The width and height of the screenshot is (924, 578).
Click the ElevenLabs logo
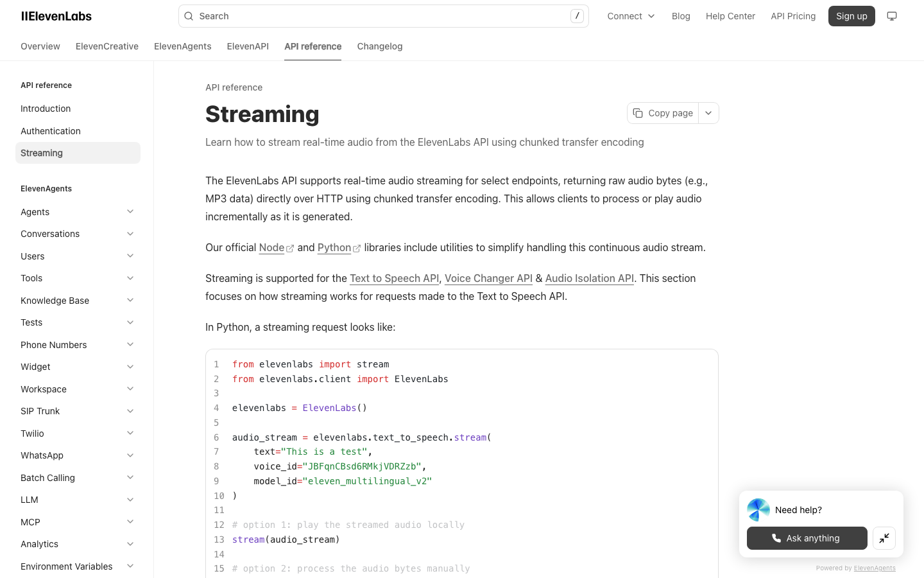(x=56, y=16)
